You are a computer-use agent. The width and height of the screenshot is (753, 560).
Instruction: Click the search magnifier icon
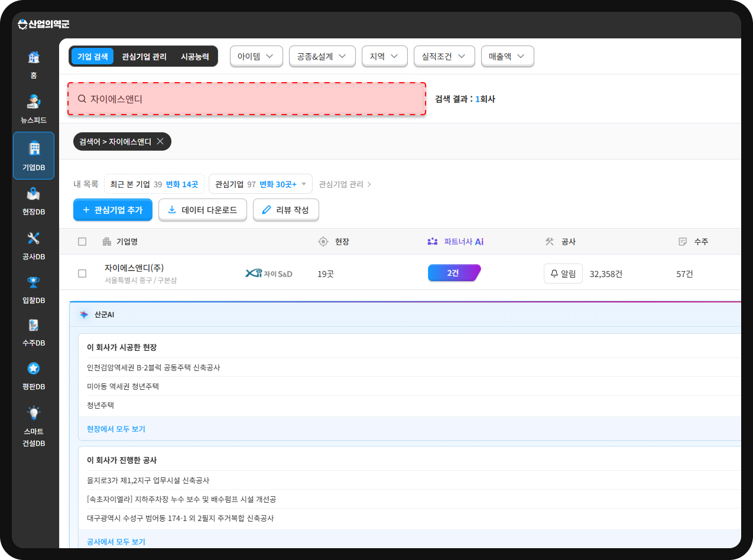(82, 99)
